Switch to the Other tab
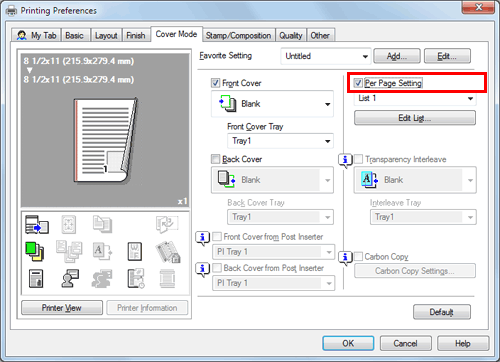500x362 pixels. coord(320,35)
